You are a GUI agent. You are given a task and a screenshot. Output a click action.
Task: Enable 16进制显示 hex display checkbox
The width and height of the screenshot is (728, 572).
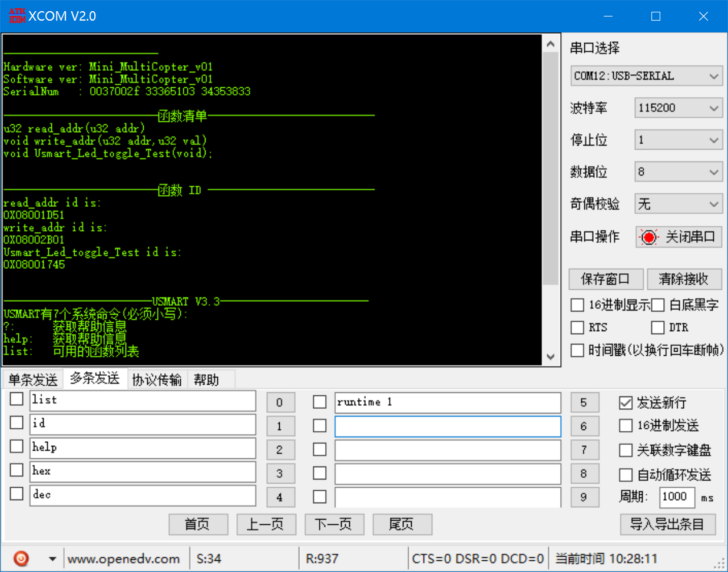[577, 305]
